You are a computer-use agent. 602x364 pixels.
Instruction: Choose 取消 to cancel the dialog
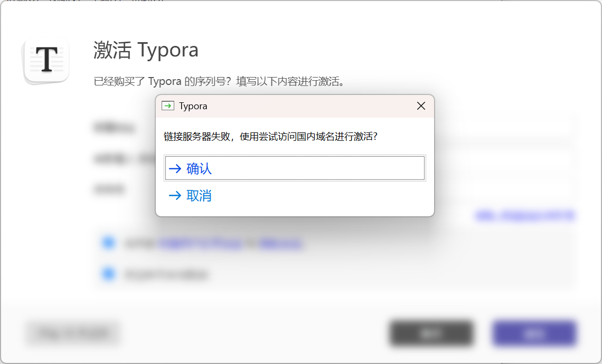pyautogui.click(x=295, y=196)
